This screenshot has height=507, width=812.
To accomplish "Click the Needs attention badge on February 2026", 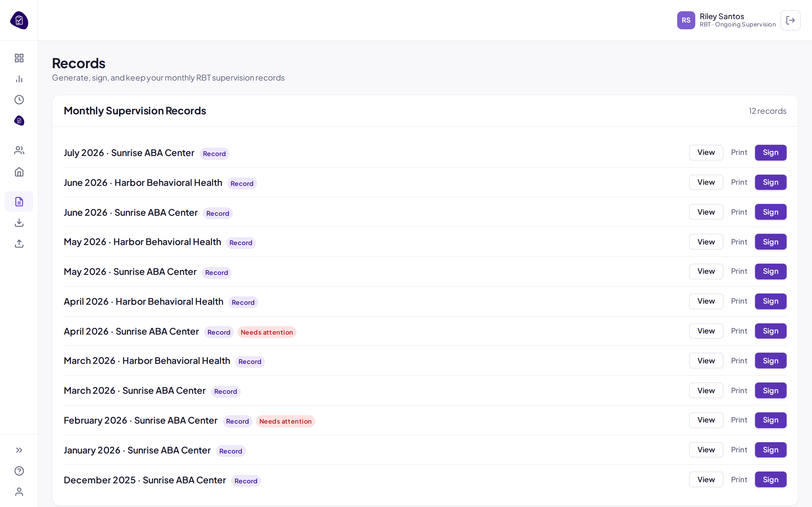I will pyautogui.click(x=285, y=421).
